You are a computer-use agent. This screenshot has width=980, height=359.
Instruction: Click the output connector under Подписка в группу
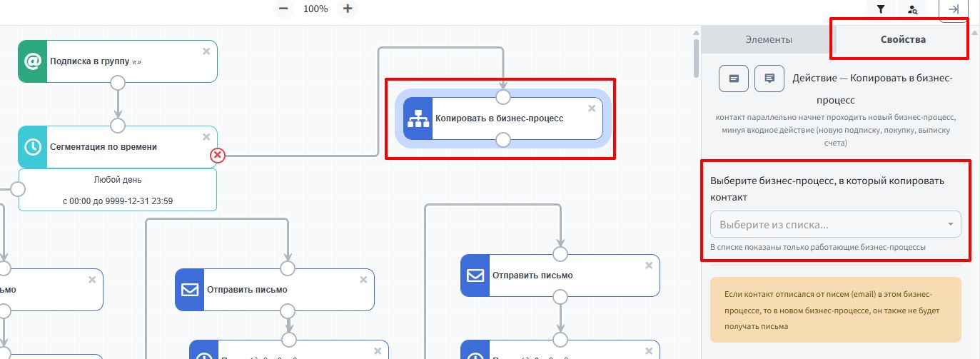coord(118,83)
